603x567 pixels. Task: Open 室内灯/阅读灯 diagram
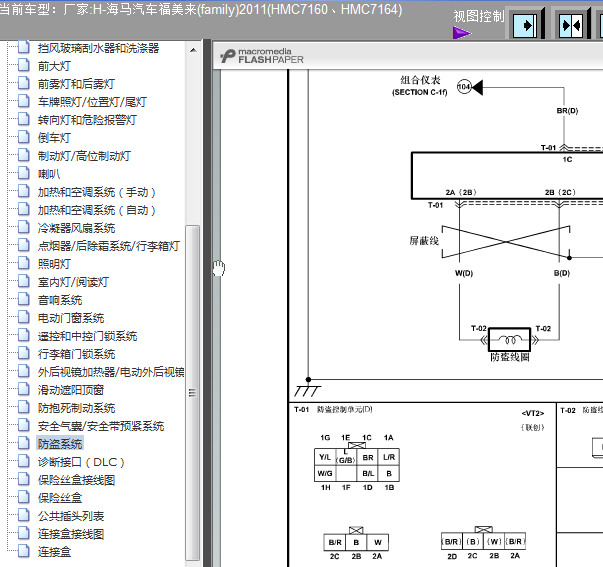pos(73,282)
